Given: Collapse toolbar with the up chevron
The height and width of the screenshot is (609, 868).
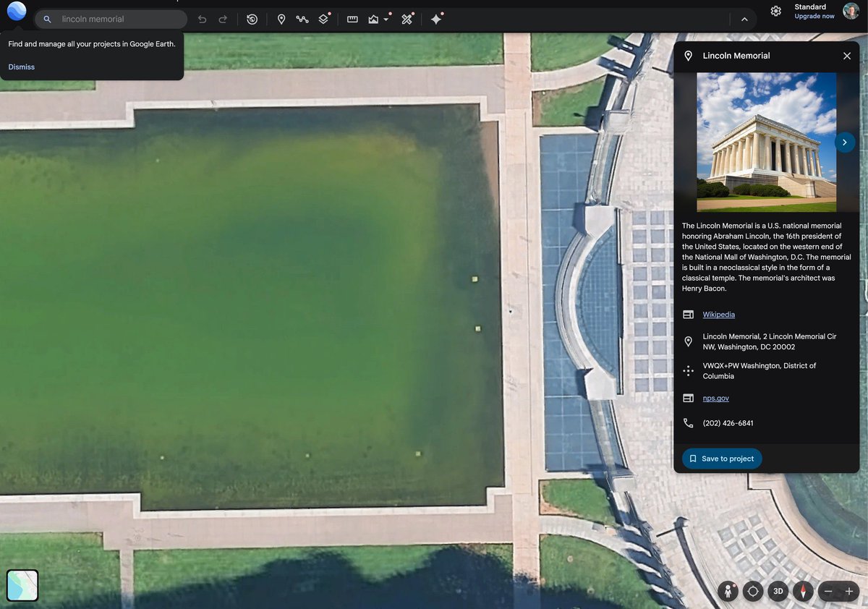Looking at the screenshot, I should pyautogui.click(x=744, y=20).
